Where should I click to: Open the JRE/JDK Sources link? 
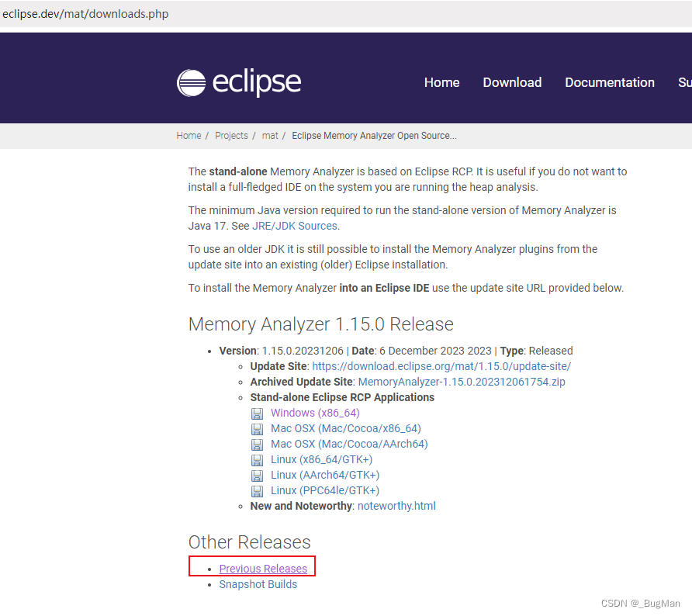[x=294, y=226]
